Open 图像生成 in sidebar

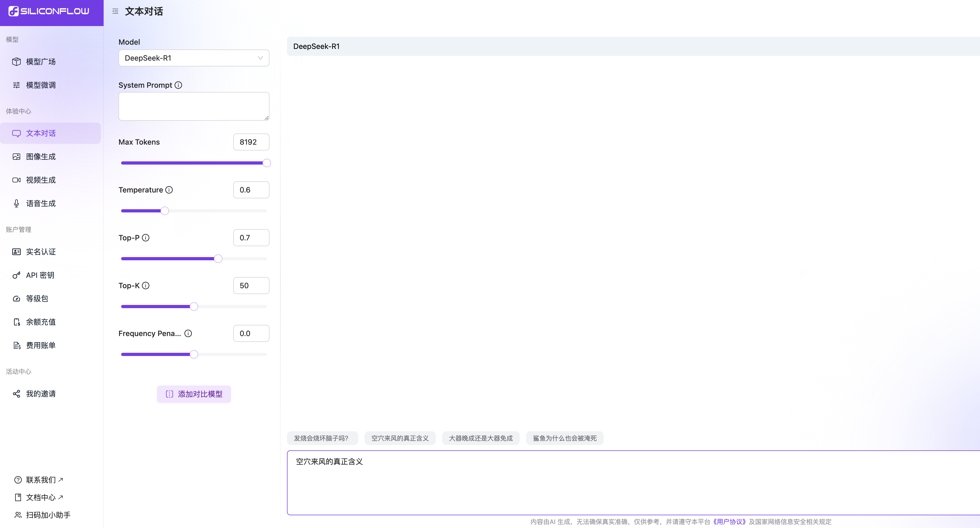click(x=41, y=157)
